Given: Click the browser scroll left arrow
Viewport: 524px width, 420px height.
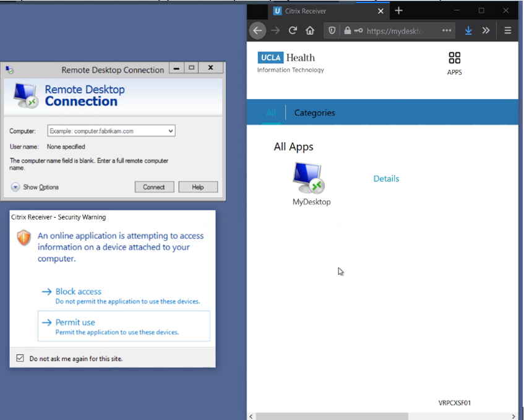Looking at the screenshot, I should (x=251, y=416).
